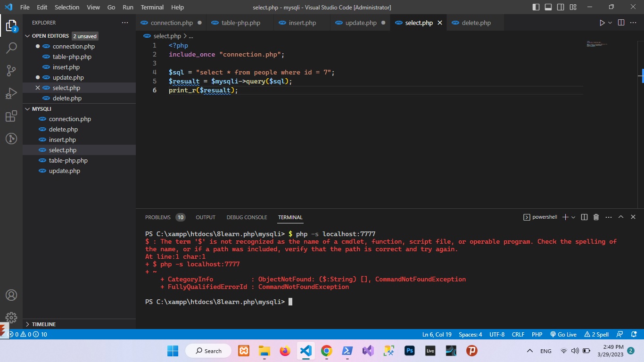644x362 pixels.
Task: Open editor More Actions menu
Action: click(633, 23)
